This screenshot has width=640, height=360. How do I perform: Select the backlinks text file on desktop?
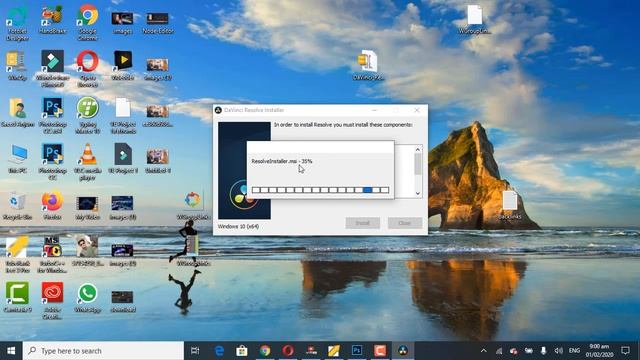click(510, 205)
